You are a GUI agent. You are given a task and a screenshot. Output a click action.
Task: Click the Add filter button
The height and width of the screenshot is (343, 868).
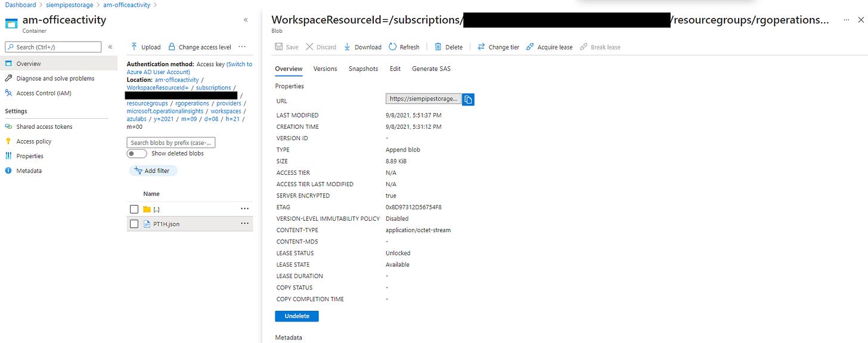(153, 171)
